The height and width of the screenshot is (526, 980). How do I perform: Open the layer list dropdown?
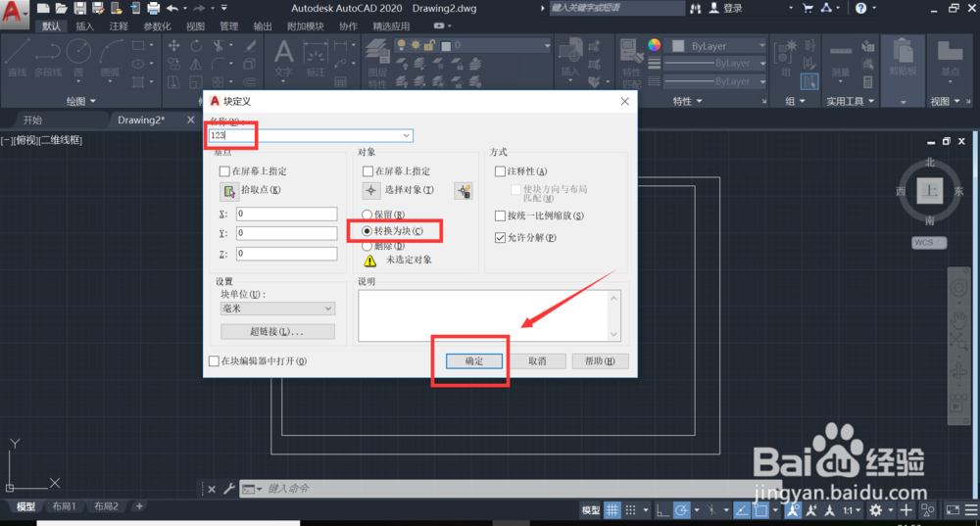click(x=547, y=46)
